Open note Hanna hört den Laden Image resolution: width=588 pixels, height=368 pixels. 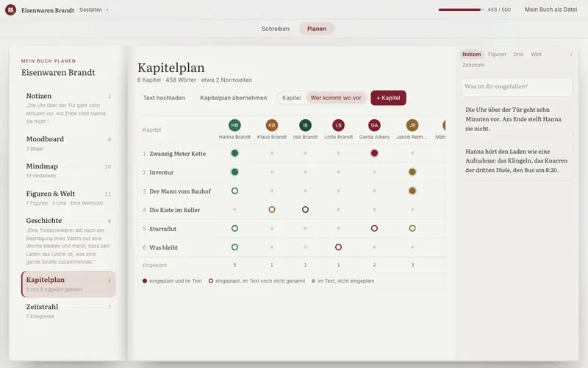(x=517, y=160)
